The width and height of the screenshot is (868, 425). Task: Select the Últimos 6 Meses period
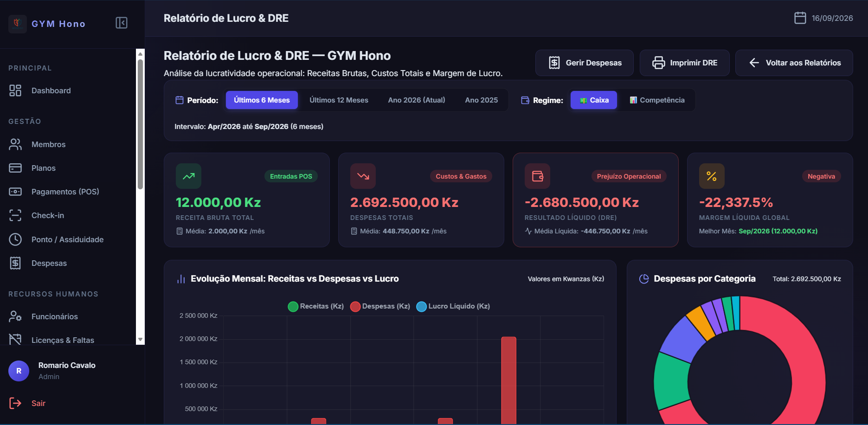[x=262, y=100]
